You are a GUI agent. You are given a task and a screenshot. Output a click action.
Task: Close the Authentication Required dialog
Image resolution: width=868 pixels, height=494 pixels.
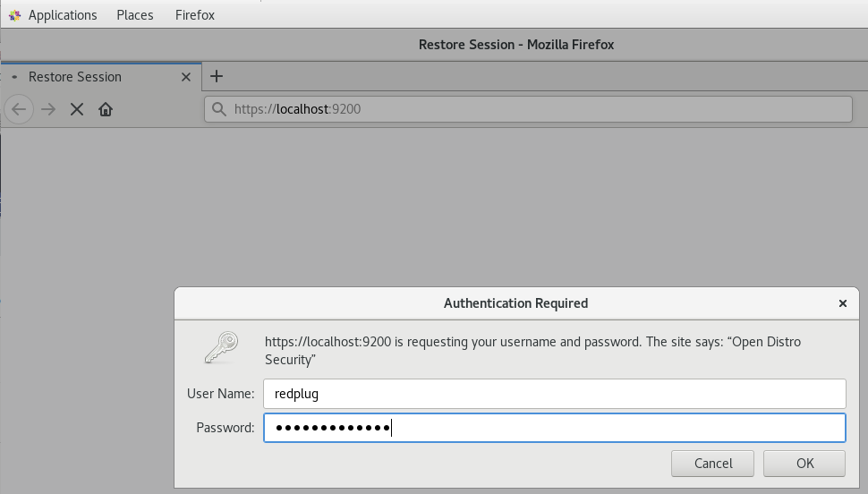click(x=843, y=303)
